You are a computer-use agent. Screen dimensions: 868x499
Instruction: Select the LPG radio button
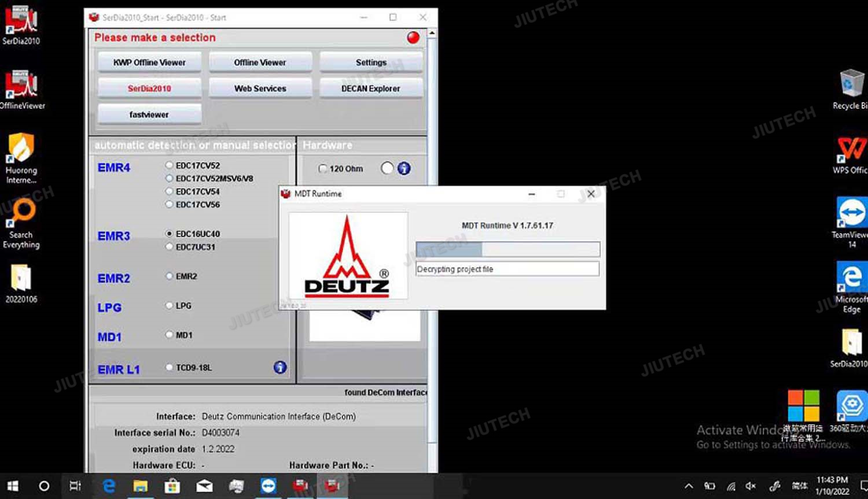tap(169, 305)
